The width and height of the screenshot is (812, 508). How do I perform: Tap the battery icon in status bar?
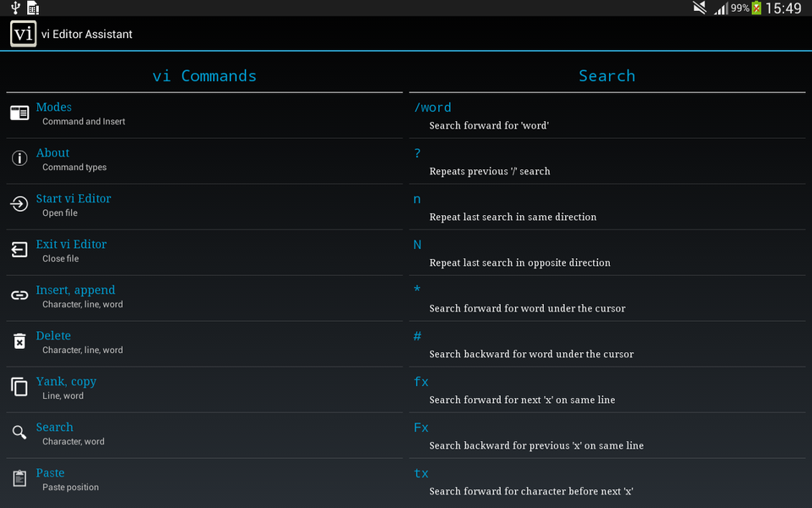[x=756, y=8]
